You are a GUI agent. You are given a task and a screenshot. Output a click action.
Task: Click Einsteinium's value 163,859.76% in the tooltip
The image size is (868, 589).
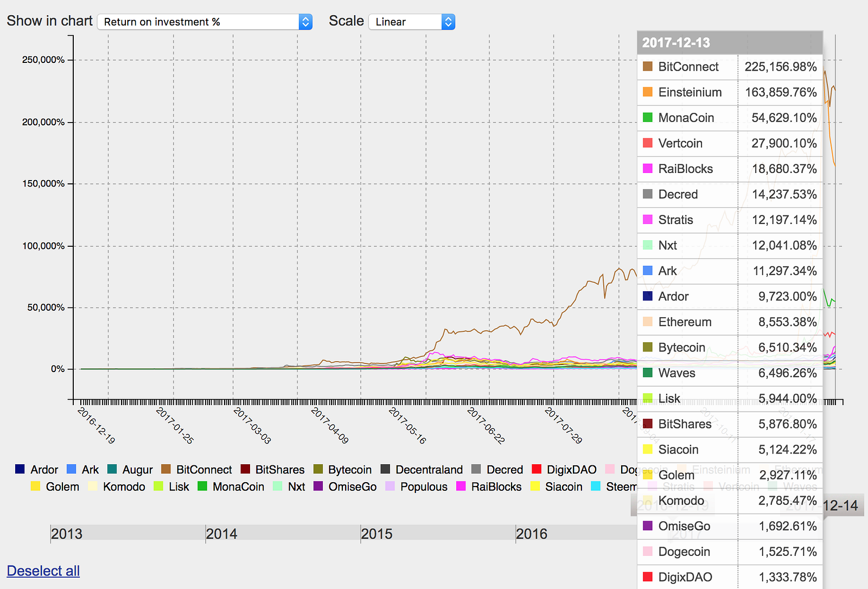[781, 92]
